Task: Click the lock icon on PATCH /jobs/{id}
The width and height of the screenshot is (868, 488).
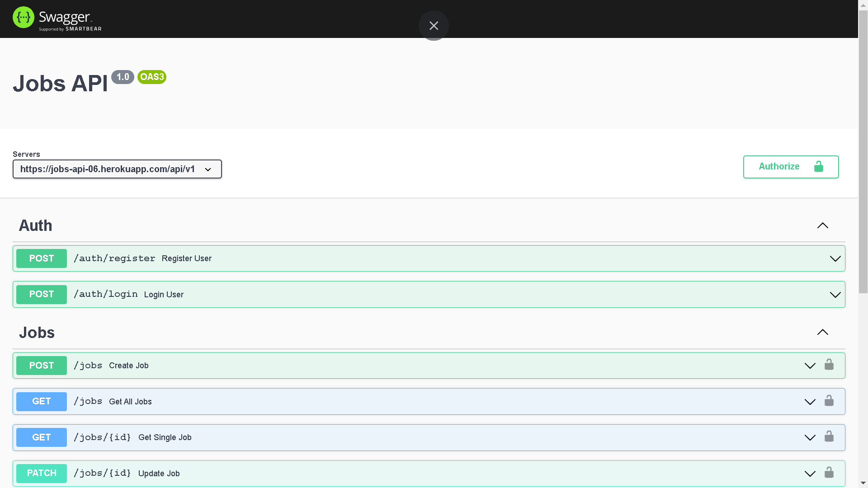Action: click(x=829, y=472)
